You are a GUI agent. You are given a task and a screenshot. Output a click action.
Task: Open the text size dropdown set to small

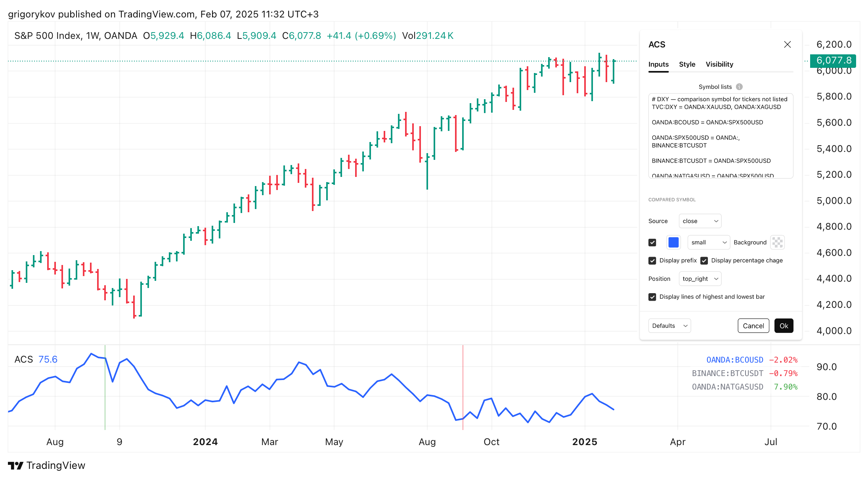pyautogui.click(x=709, y=242)
